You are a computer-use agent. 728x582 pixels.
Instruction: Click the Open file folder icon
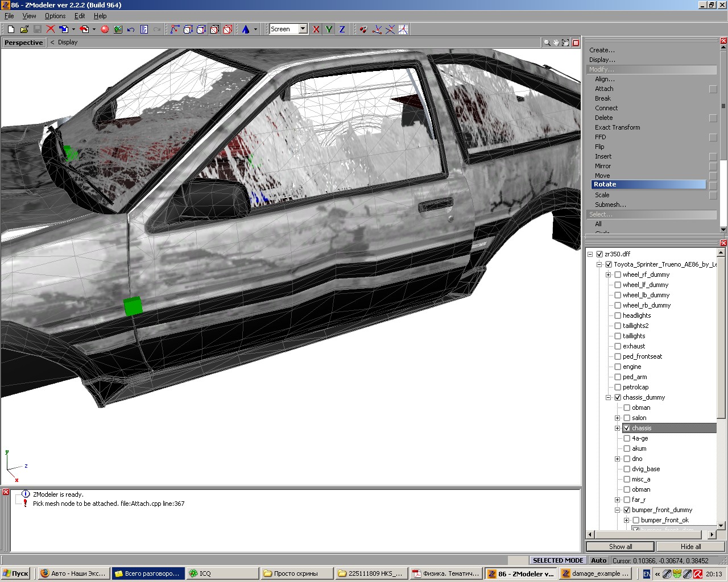point(24,29)
